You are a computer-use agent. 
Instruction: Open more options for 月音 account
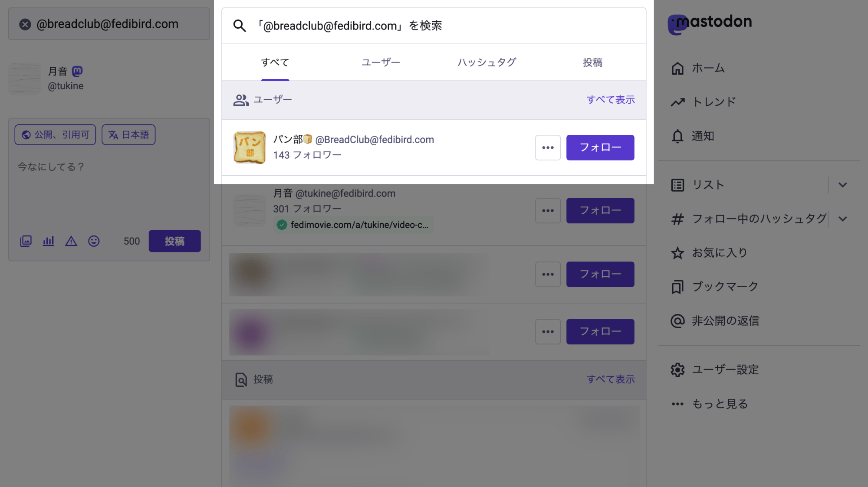pos(548,211)
